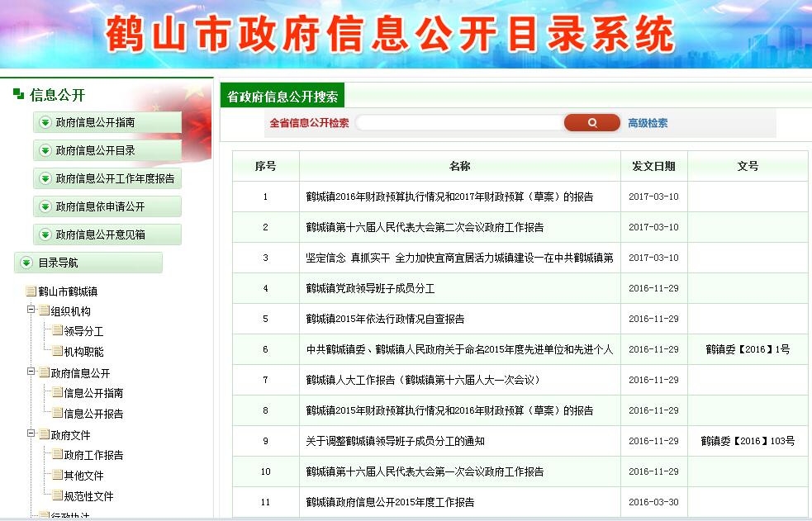Open 鹤城镇2015年依法行政情况自查报告
Image resolution: width=812 pixels, height=521 pixels.
pos(385,319)
